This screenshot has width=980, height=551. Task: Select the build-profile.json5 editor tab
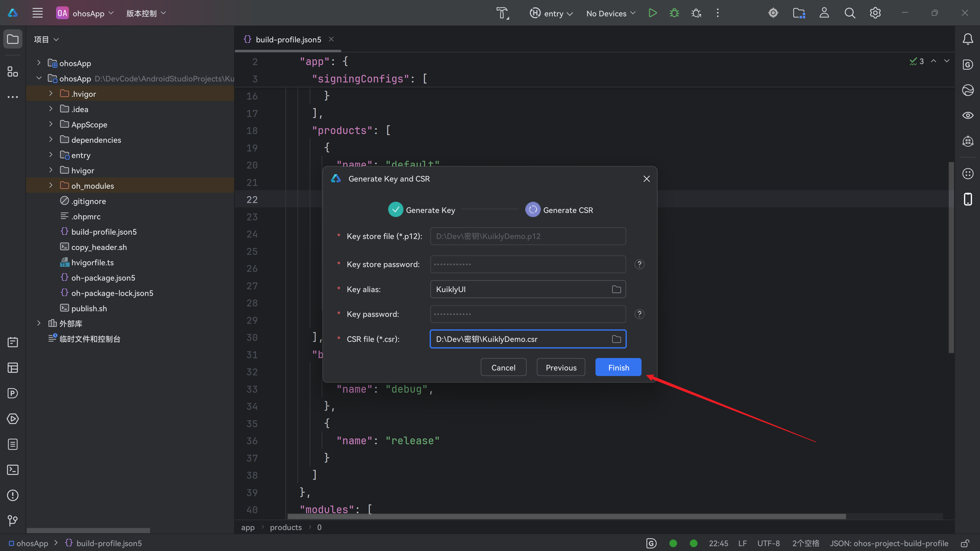[x=288, y=40]
